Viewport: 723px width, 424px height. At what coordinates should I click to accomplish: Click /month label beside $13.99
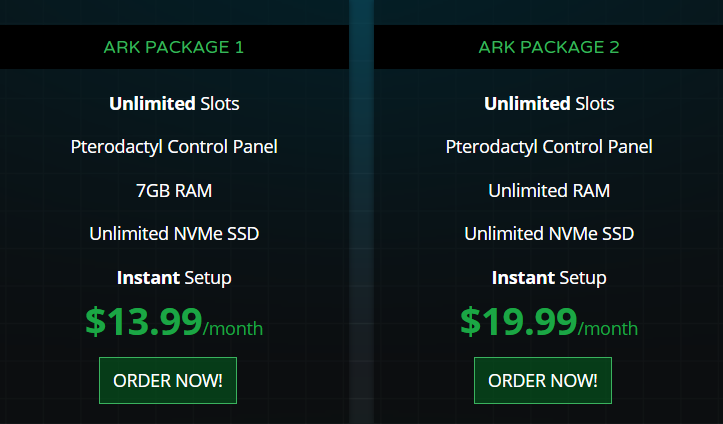[233, 328]
